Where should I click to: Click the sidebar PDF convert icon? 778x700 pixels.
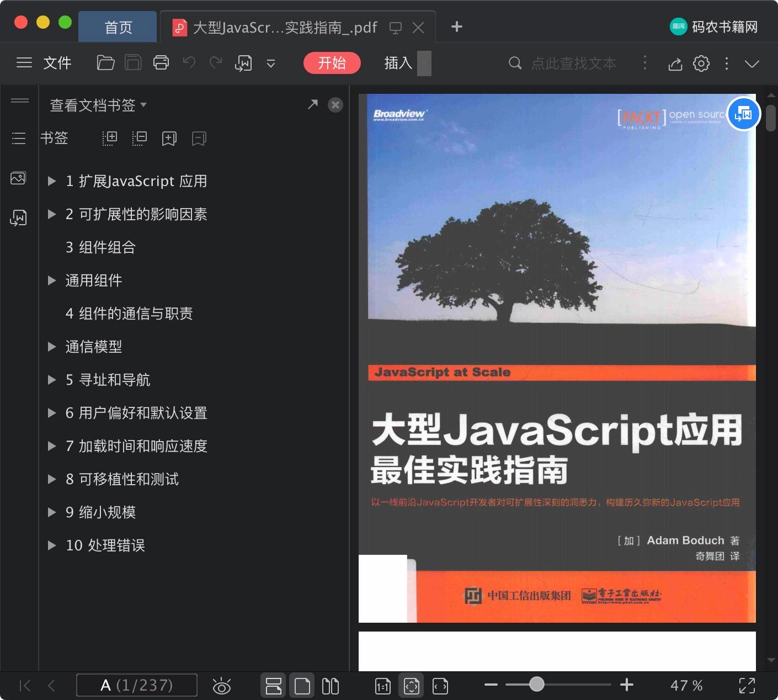point(18,218)
